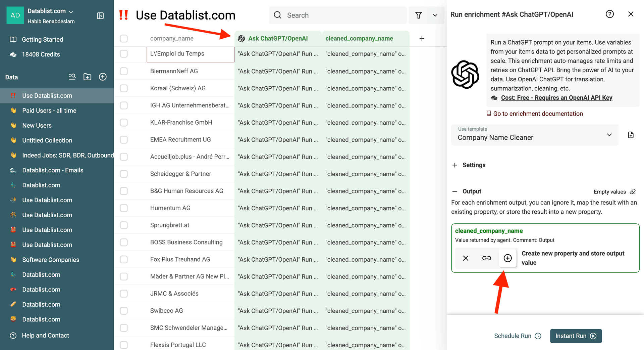Screen dimensions: 644x350
Task: Add a new column with plus icon
Action: click(422, 39)
